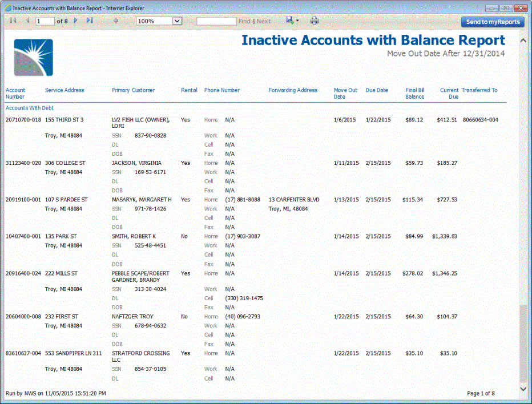Click final bill balance $278.02

(413, 273)
